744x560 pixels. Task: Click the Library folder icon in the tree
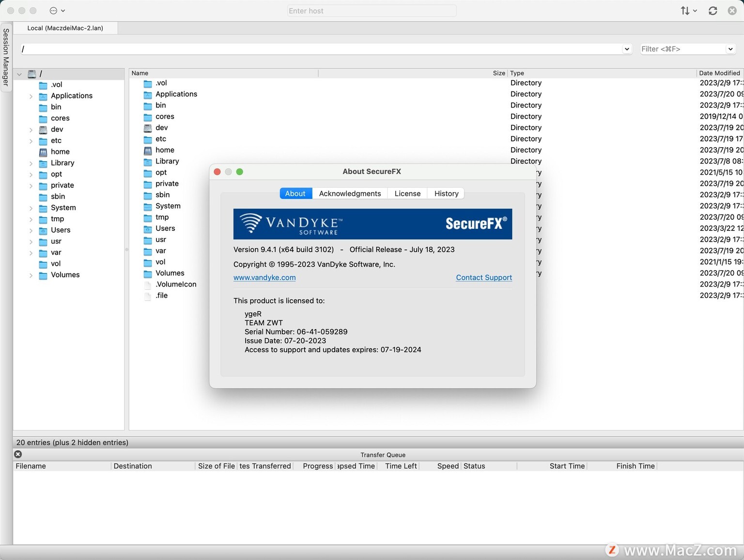tap(43, 163)
